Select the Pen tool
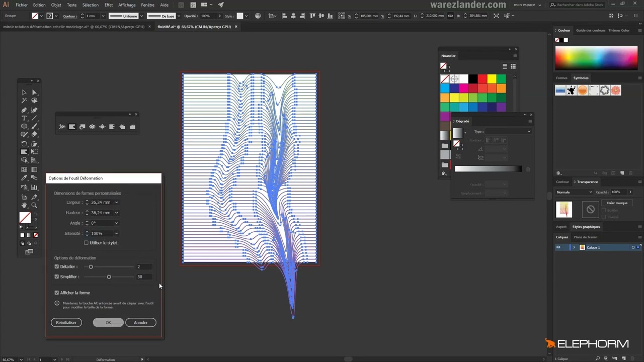This screenshot has height=362, width=644. click(24, 110)
